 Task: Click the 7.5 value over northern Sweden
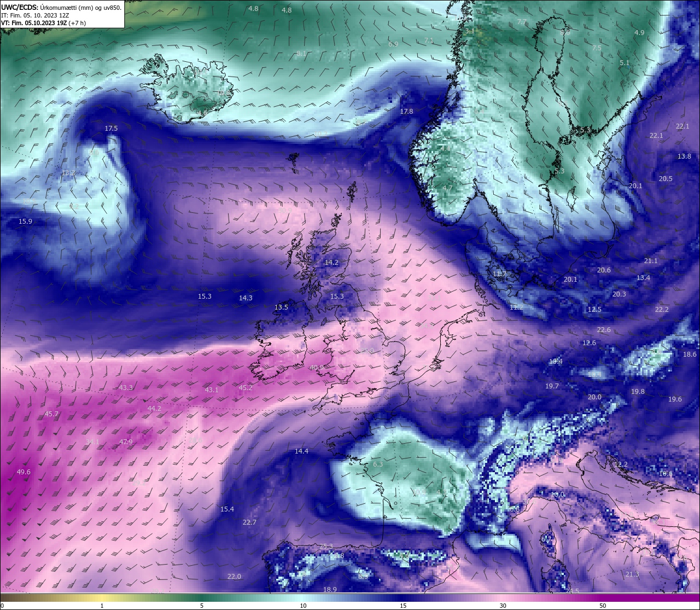[597, 48]
